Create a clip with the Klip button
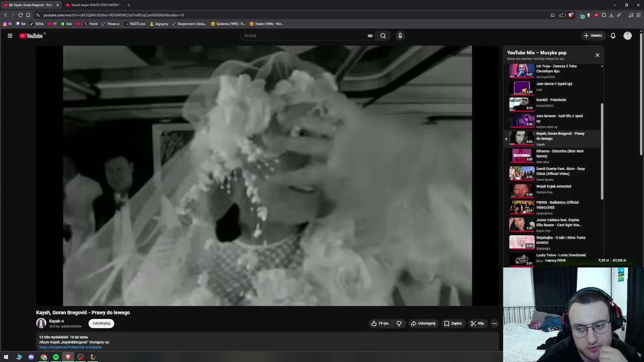644x362 pixels. (x=477, y=323)
